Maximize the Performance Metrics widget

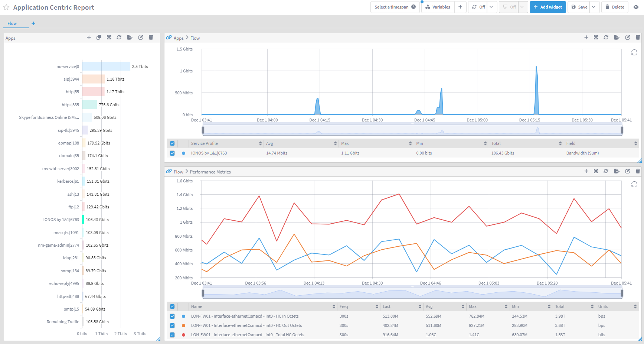(x=596, y=171)
